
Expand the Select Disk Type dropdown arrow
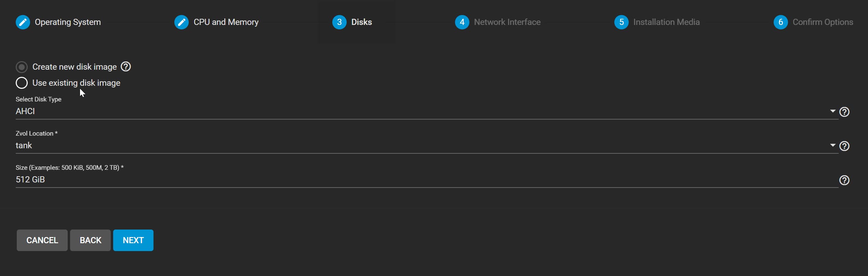833,111
